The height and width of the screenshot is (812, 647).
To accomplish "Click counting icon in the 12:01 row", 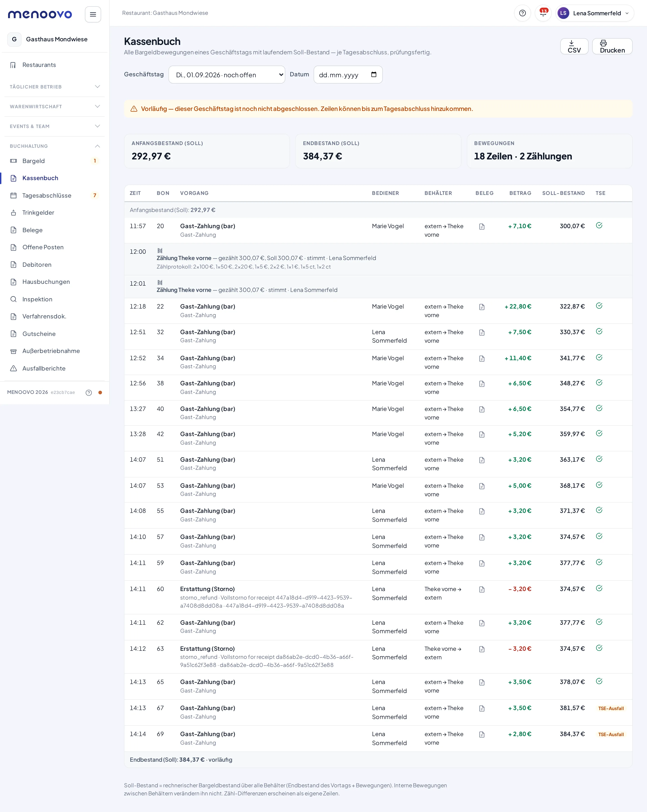I will (x=160, y=282).
